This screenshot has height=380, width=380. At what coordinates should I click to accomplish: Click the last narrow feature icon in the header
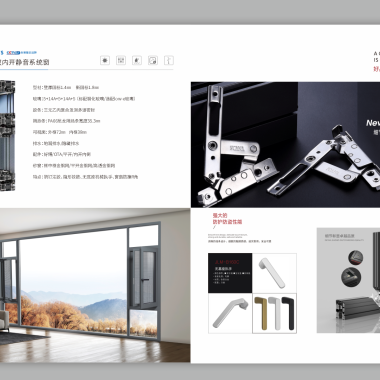click(x=169, y=60)
